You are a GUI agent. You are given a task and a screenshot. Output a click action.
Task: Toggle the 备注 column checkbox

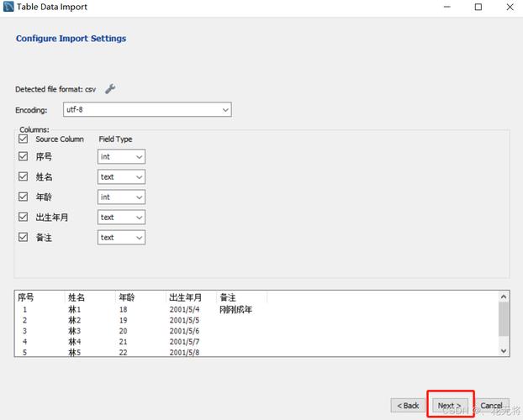pos(23,237)
